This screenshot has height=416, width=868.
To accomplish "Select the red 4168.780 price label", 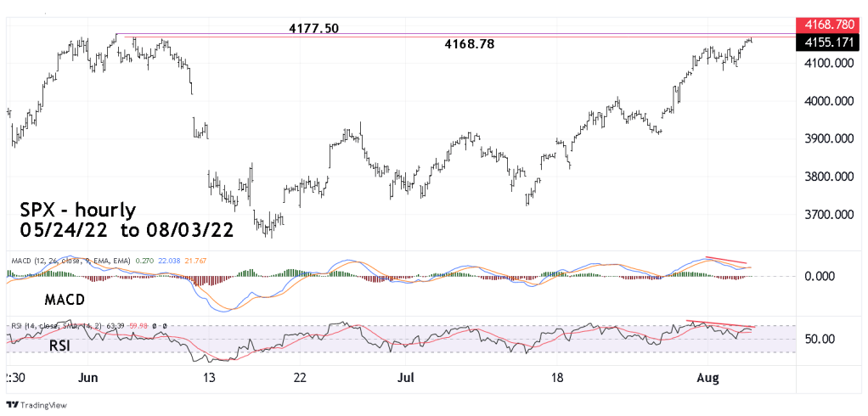I will 830,25.
